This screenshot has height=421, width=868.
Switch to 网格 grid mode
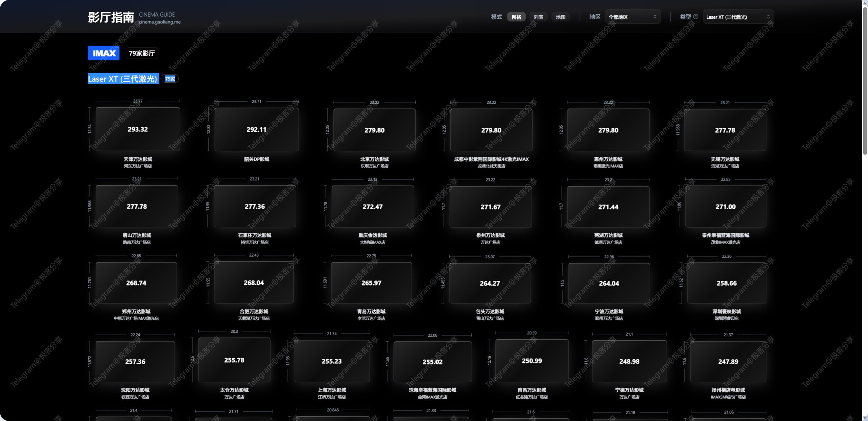[x=516, y=17]
